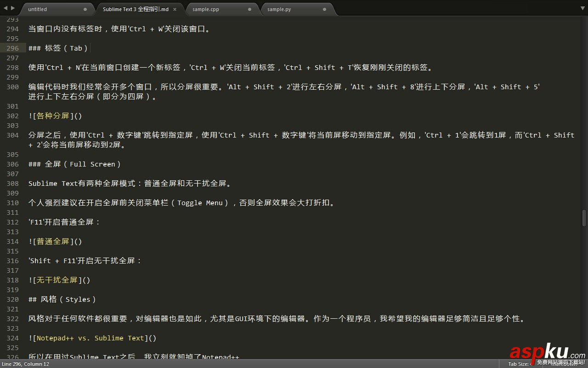Click gutter line number 318

pos(12,280)
